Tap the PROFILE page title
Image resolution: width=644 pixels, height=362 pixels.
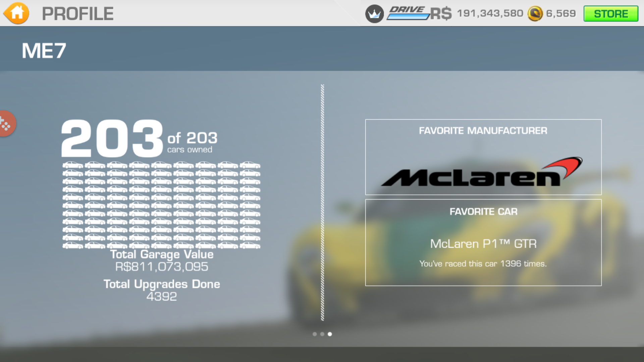tap(78, 14)
